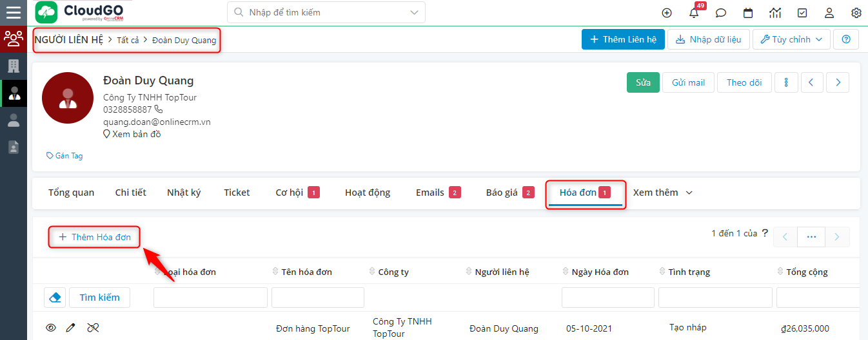Open the settings gear icon
Image resolution: width=868 pixels, height=340 pixels.
[856, 13]
